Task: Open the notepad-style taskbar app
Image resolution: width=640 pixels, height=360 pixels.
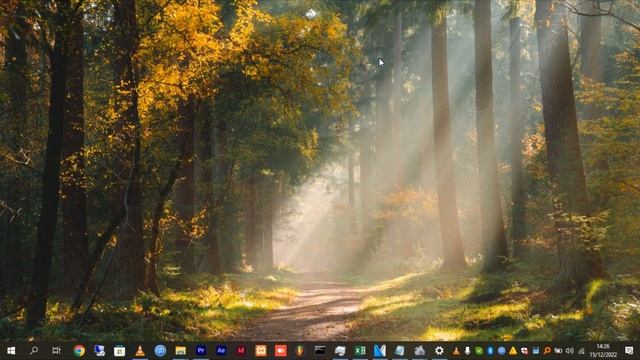Action: [400, 351]
